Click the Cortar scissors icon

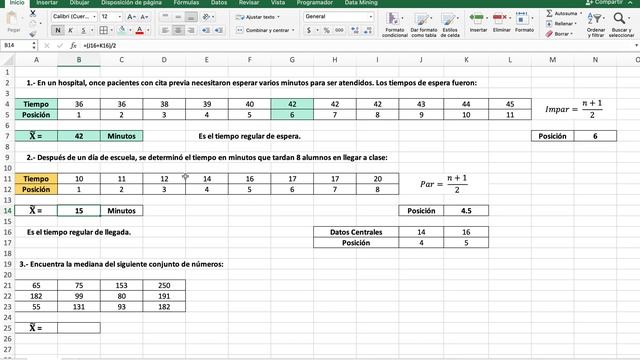33,13
